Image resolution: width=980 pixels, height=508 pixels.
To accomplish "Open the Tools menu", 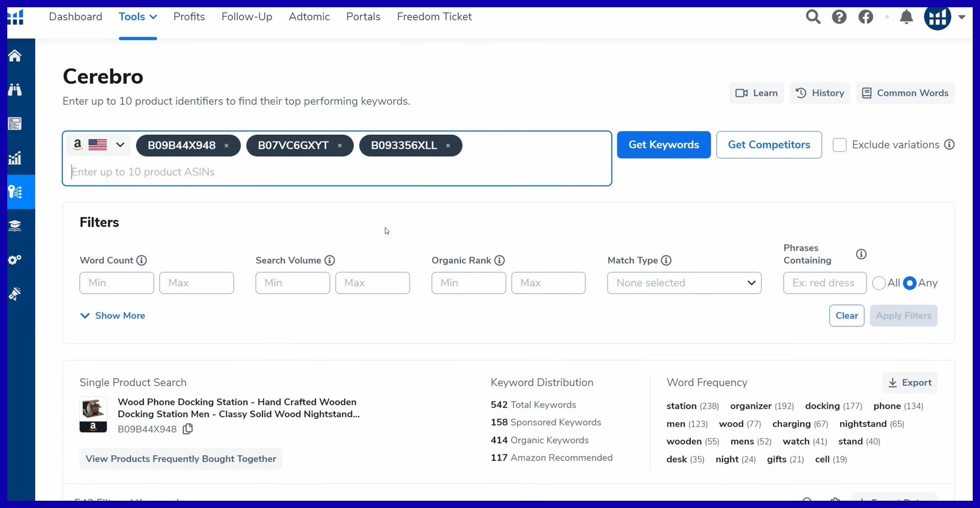I will [x=138, y=17].
